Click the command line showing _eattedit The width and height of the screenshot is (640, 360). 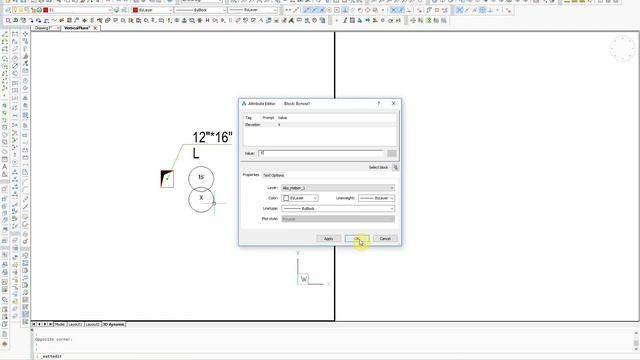click(51, 356)
